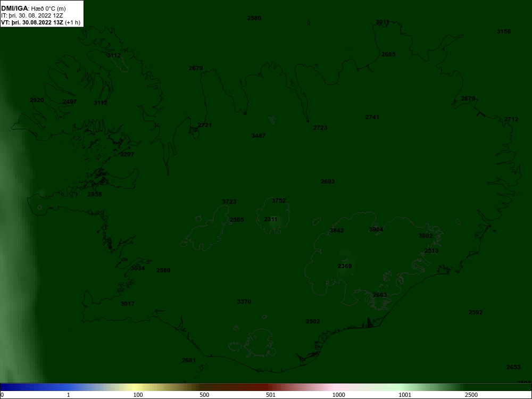Click the 2589 value on the map
Screen dimensions: 532x399
[x=163, y=270]
